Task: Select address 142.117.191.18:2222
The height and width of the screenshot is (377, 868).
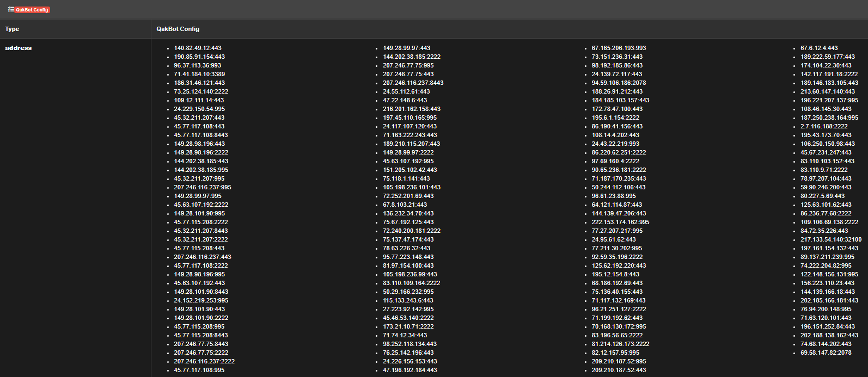Action: (829, 74)
